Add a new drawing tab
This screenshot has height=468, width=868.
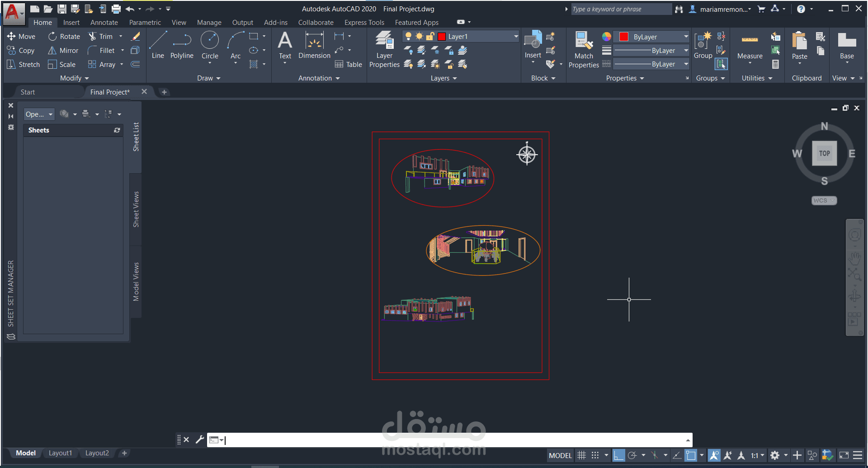coord(165,92)
